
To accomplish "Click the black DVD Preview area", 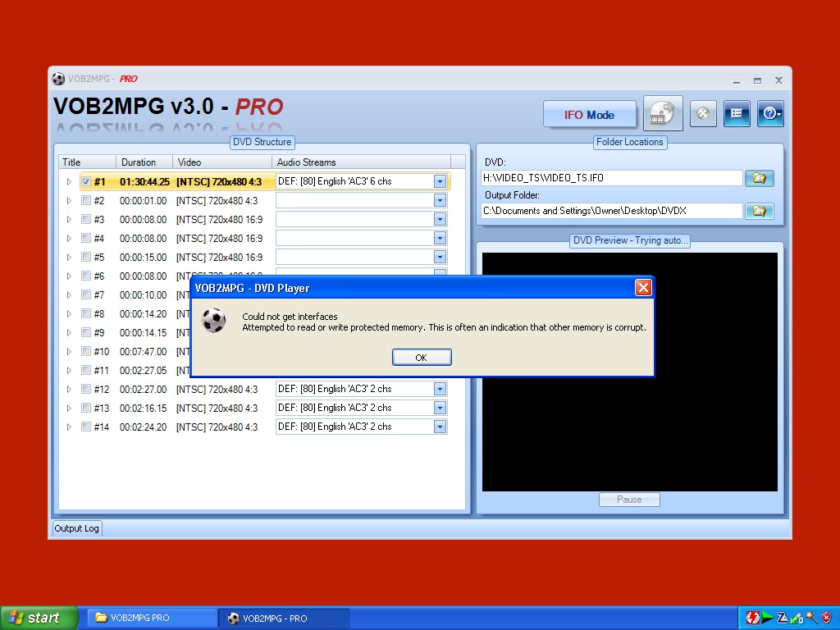I will coord(629,372).
